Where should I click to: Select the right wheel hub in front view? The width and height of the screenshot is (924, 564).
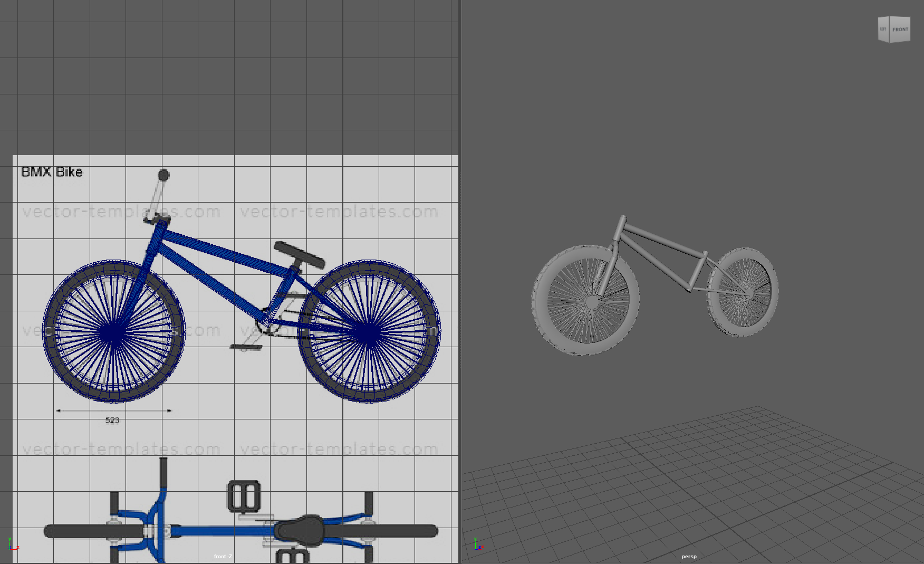point(369,333)
